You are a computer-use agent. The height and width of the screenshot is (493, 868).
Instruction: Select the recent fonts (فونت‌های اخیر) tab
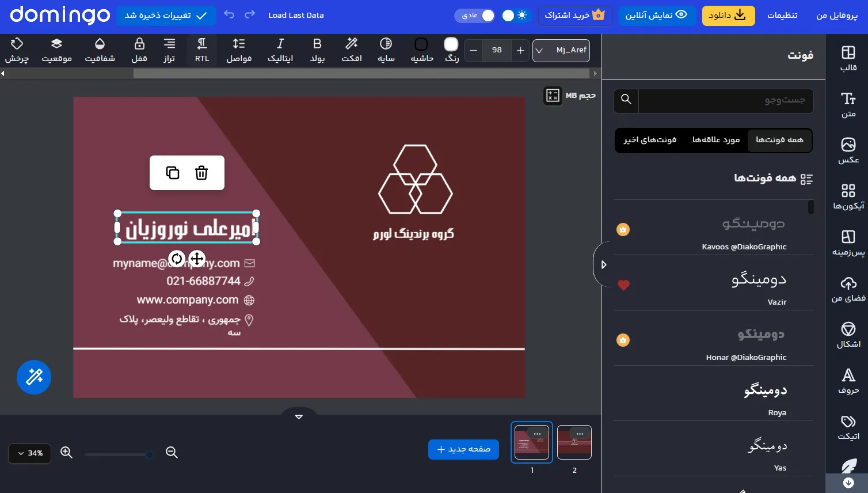(650, 140)
